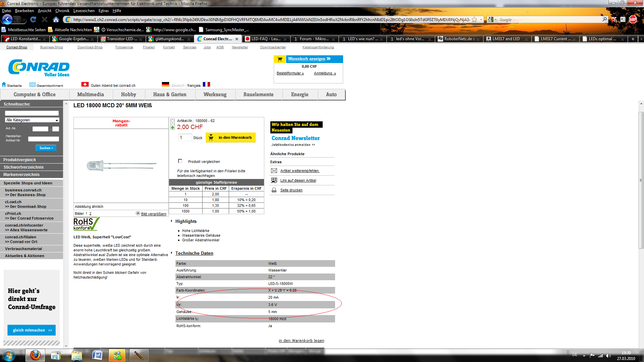This screenshot has width=644, height=362.
Task: Click the volume speaker tray icon
Action: coord(608,356)
